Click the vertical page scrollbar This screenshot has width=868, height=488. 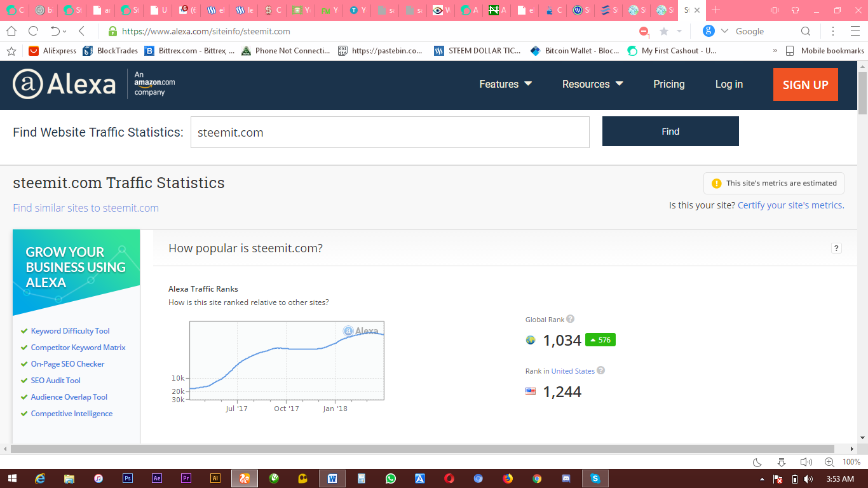(862, 93)
